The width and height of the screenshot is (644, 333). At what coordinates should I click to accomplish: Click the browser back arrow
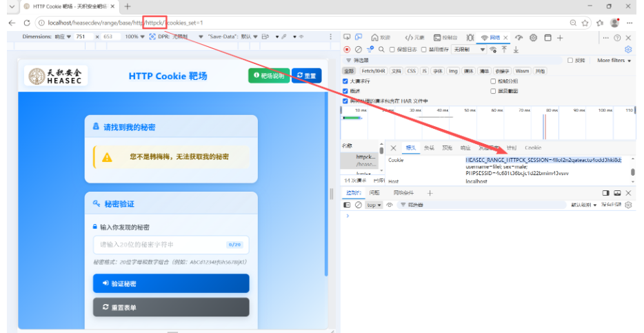[x=12, y=23]
